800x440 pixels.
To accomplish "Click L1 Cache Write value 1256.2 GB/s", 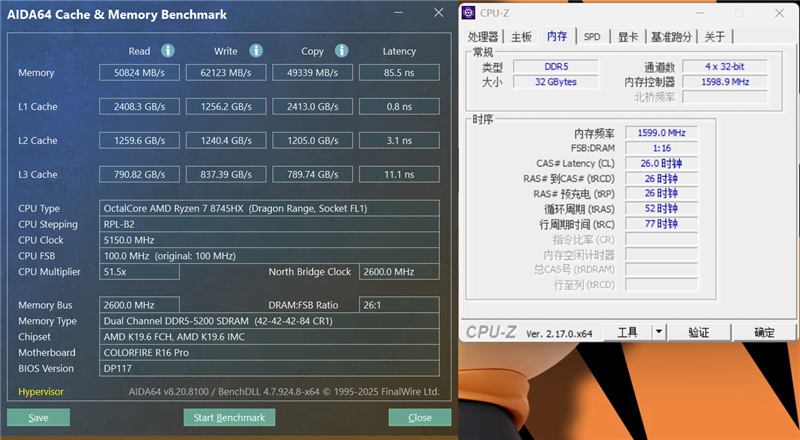I will pyautogui.click(x=226, y=107).
